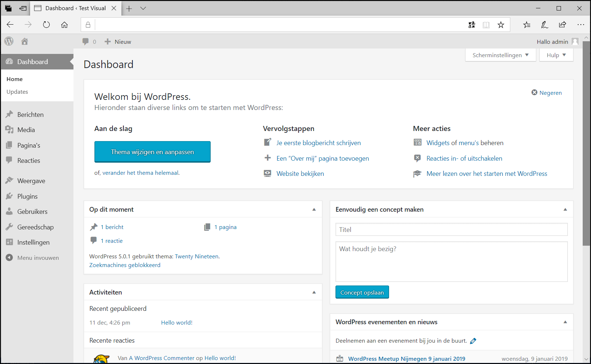The height and width of the screenshot is (364, 591).
Task: Open Instellingen in sidebar
Action: pyautogui.click(x=37, y=242)
